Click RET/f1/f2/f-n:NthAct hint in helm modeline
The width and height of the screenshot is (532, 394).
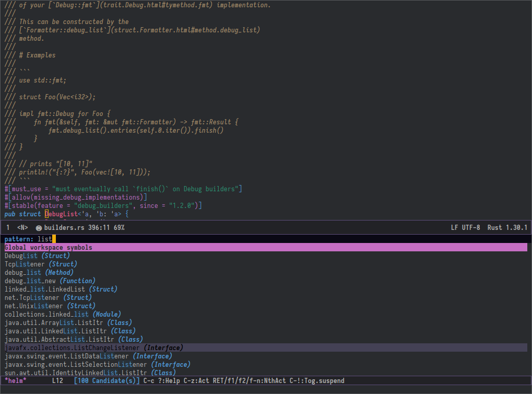click(250, 381)
